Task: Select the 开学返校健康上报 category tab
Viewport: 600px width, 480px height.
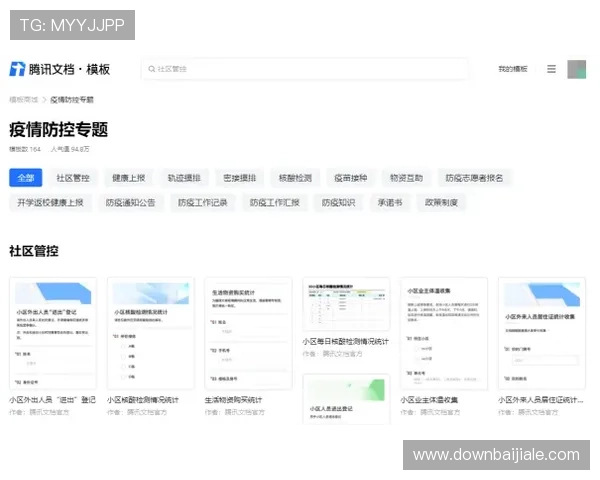Action: tap(50, 202)
